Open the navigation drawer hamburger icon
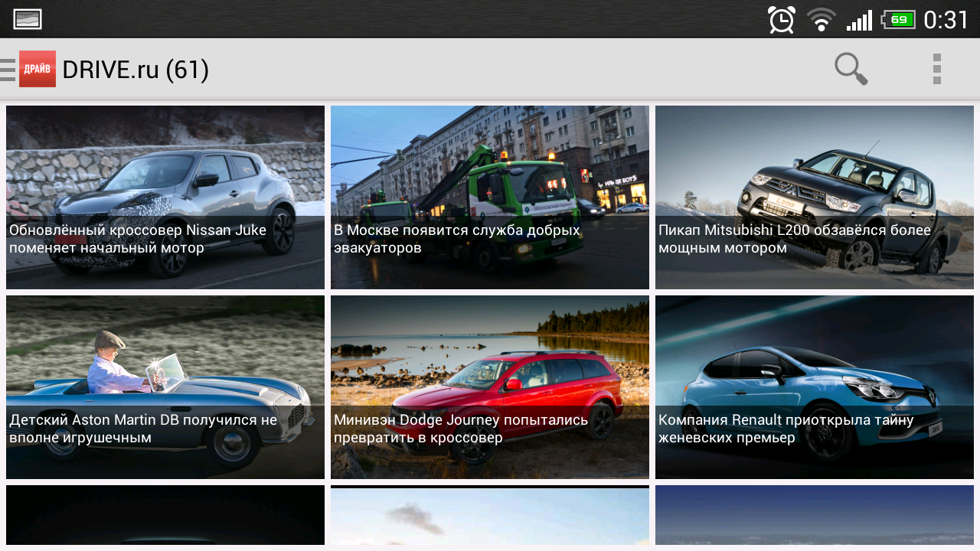980x551 pixels. (8, 69)
